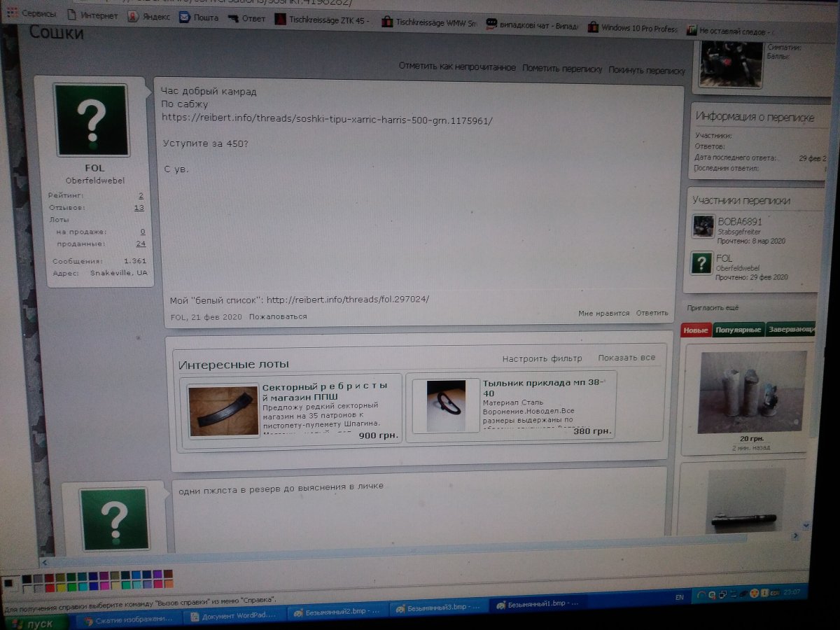Click the Рейтинг value 2
Image resolution: width=840 pixels, height=630 pixels.
[141, 196]
